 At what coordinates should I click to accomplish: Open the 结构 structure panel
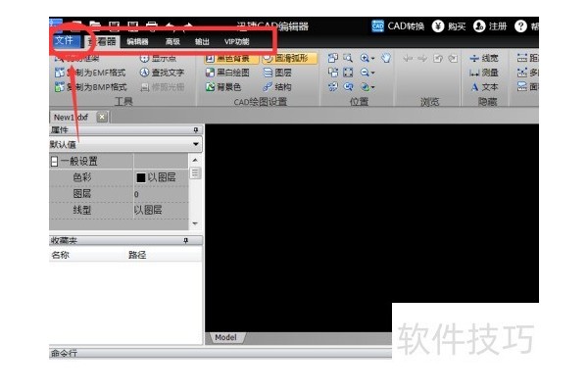tap(277, 87)
